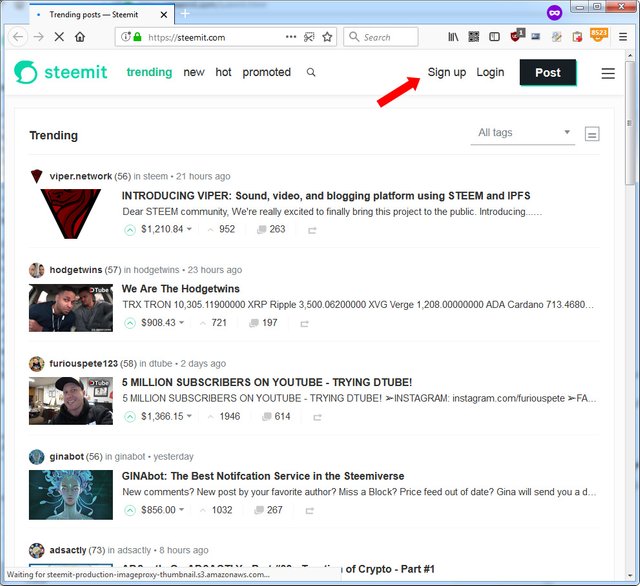Select the Trending posts — Steemit browser tab
Viewport: 640px width, 586px height.
(x=102, y=15)
